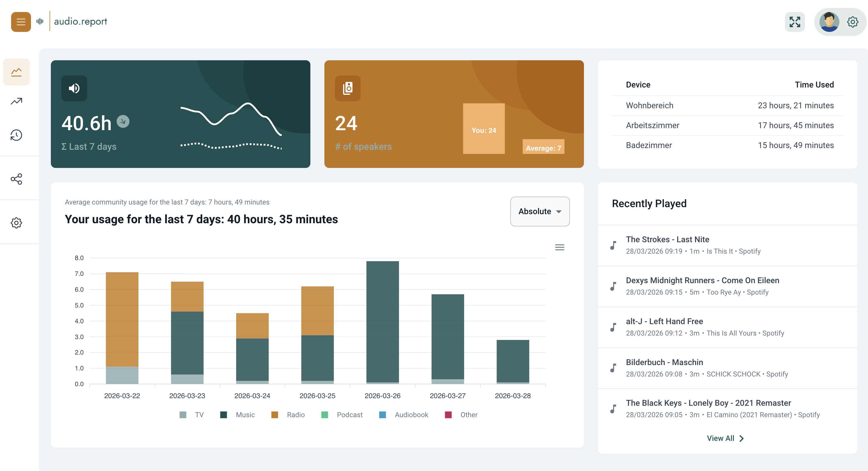Click the 2026-03-22 Radio bar segment
This screenshot has width=868, height=471.
[x=122, y=319]
